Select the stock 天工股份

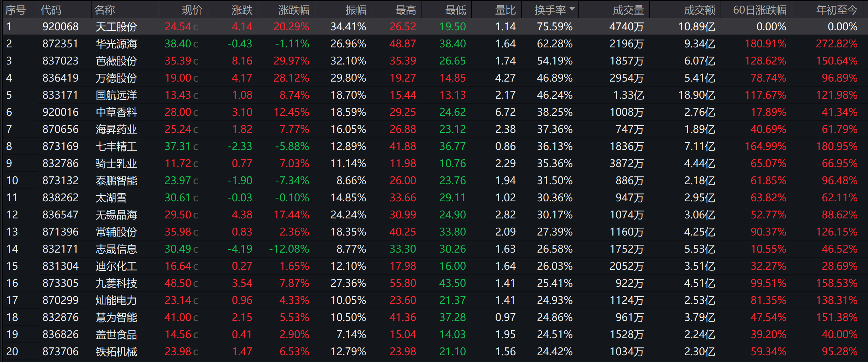coord(116,27)
